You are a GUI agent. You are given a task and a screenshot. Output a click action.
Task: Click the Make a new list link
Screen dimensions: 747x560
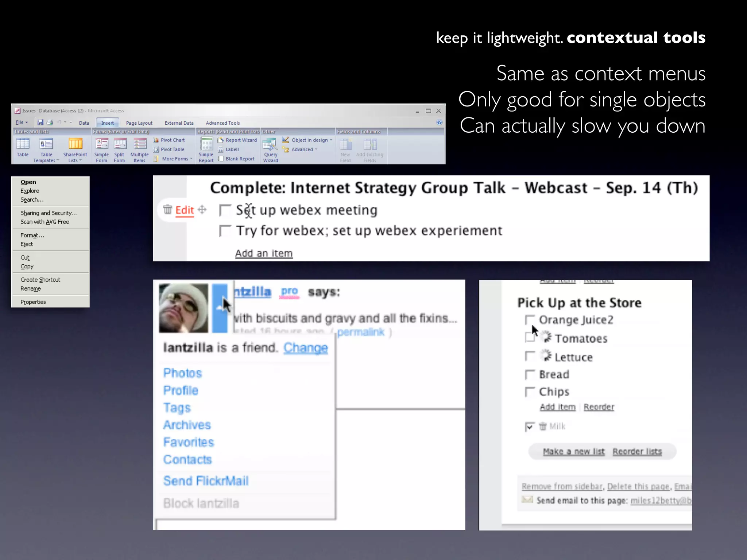(573, 451)
